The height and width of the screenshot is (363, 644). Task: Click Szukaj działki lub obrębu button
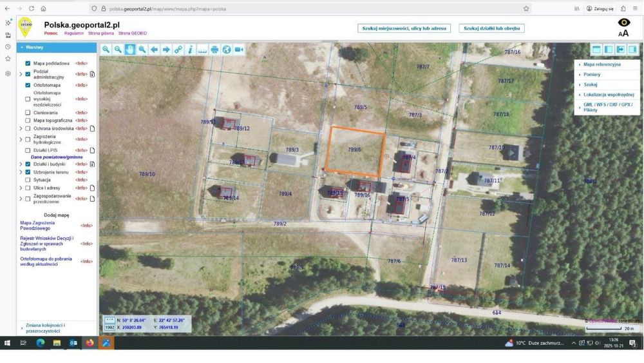tap(491, 28)
